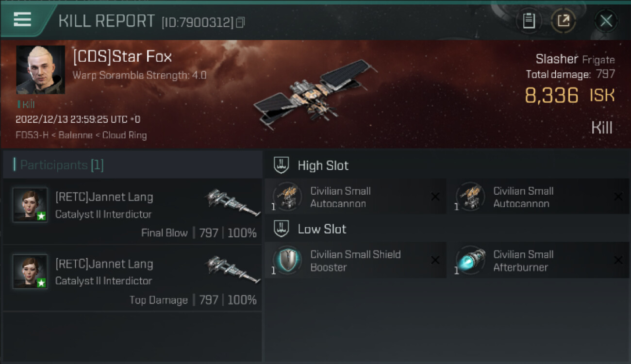Click the Civilian Small Shield Booster icon
This screenshot has height=364, width=631.
coord(287,260)
